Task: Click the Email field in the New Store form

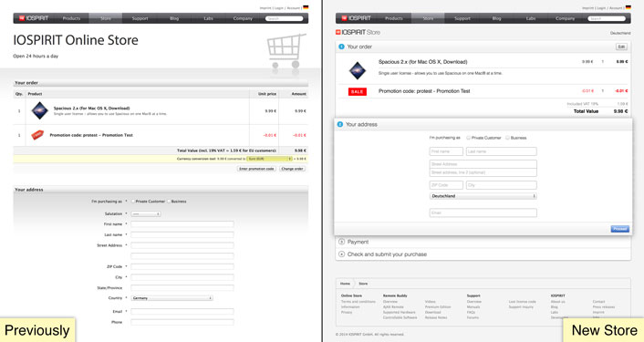Action: coord(483,212)
